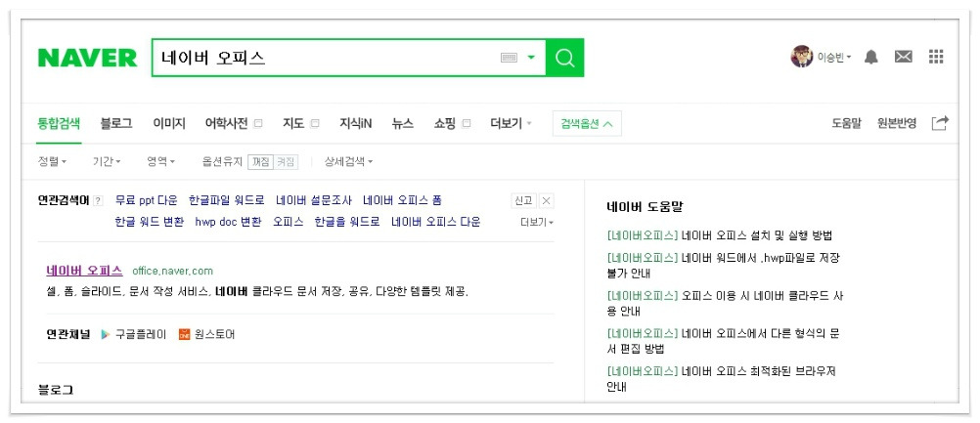Click the 블로그 section heading
Image resolution: width=980 pixels, height=423 pixels.
[56, 390]
